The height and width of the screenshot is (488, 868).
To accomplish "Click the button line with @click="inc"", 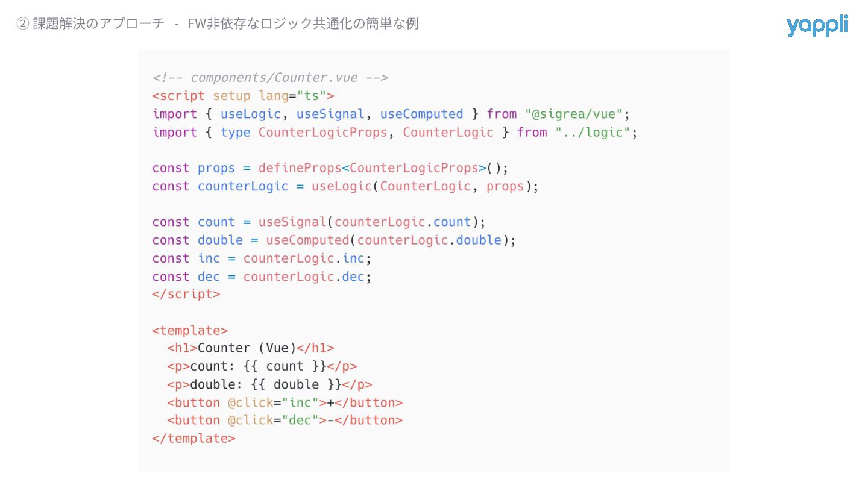I will pyautogui.click(x=285, y=402).
